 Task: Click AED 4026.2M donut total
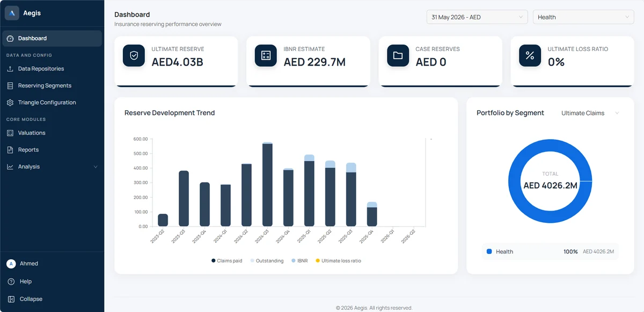point(550,186)
